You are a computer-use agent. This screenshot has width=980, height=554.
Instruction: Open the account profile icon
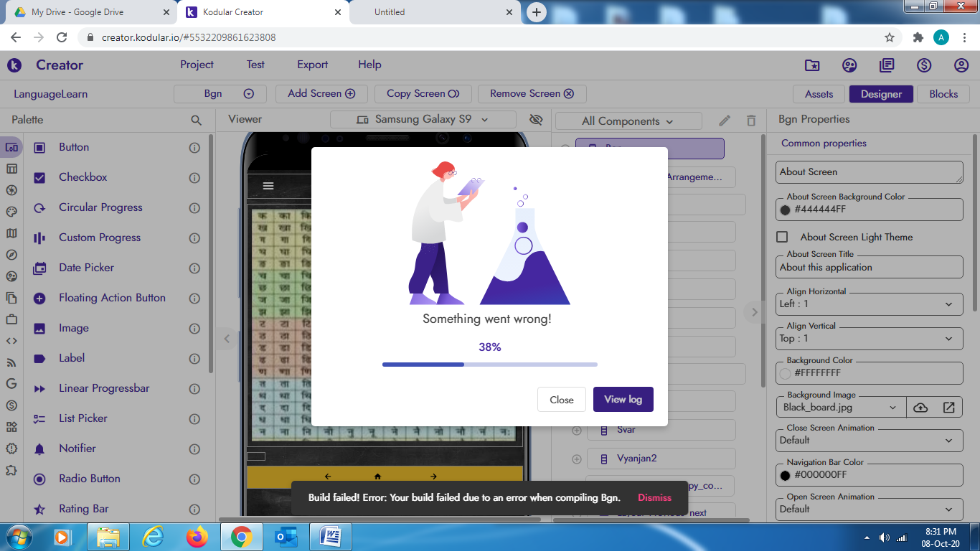pos(961,65)
